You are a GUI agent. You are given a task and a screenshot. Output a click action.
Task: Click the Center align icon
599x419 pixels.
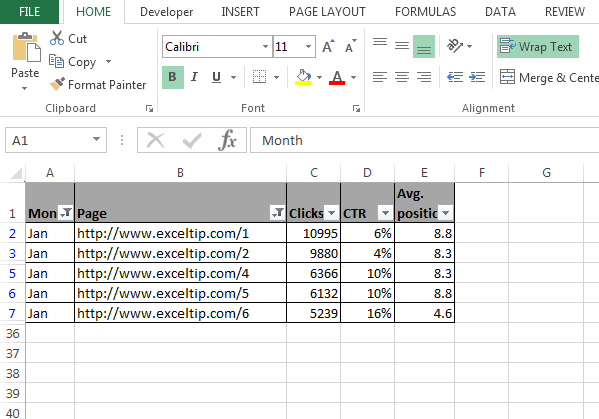click(402, 78)
